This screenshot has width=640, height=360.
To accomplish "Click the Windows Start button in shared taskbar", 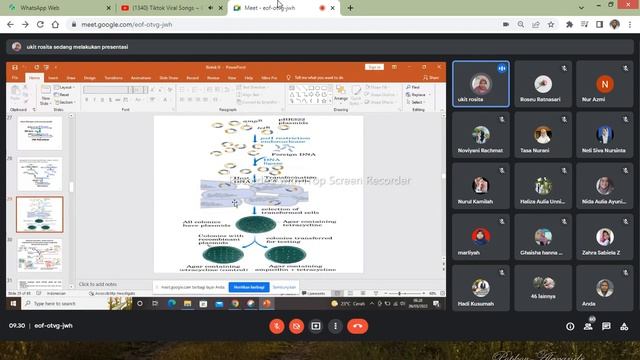I will coord(13,304).
